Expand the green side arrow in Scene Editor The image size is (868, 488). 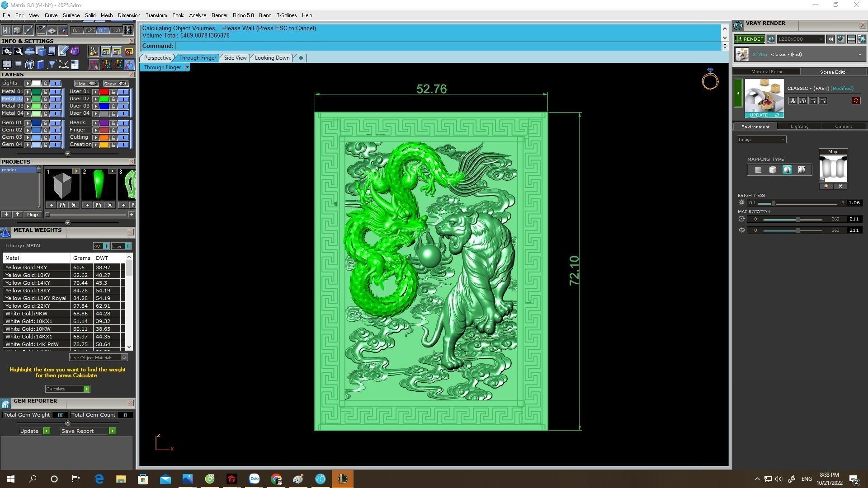[x=738, y=93]
